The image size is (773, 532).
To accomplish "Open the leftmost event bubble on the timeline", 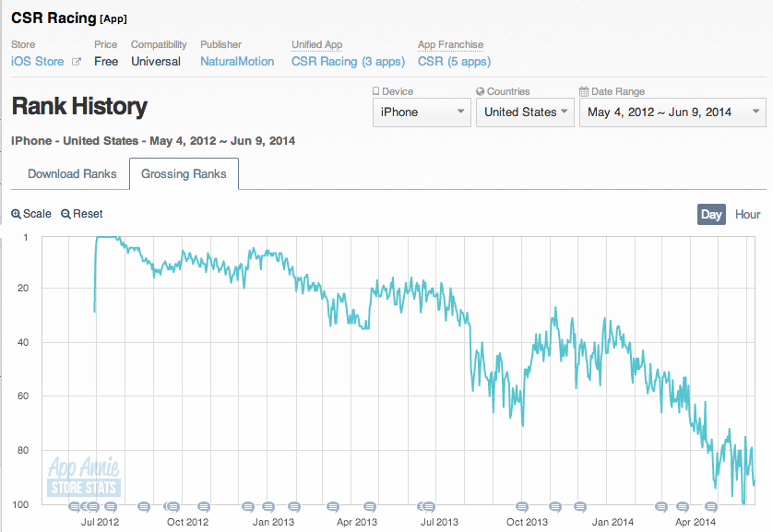I will click(x=74, y=506).
